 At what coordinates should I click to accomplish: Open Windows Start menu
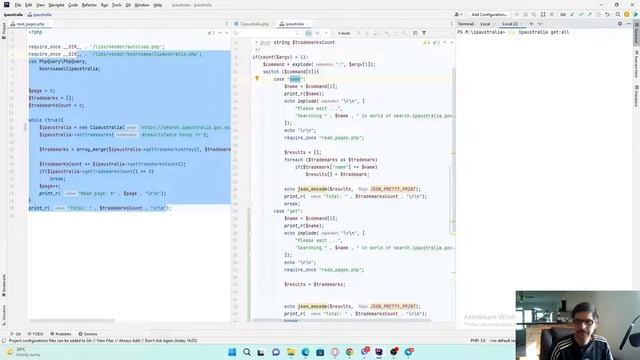[232, 352]
